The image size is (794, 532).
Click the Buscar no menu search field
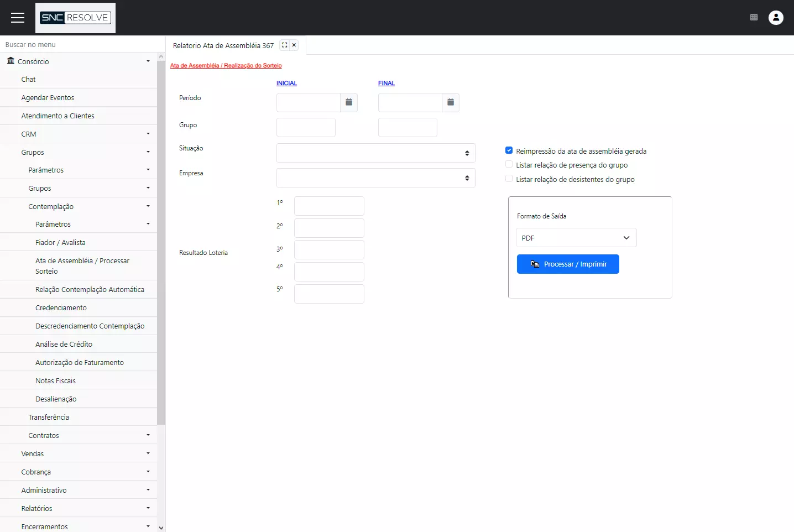[x=77, y=44]
